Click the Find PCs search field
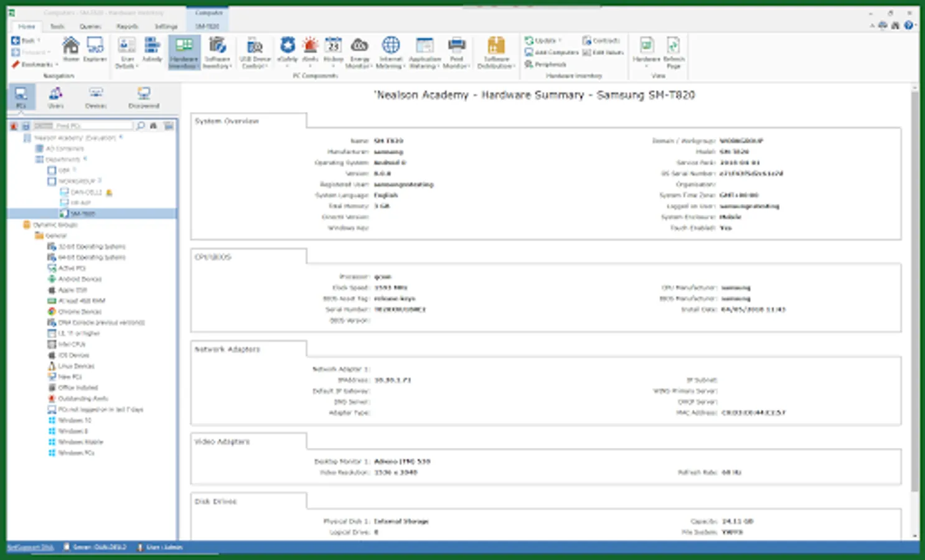 click(x=93, y=126)
